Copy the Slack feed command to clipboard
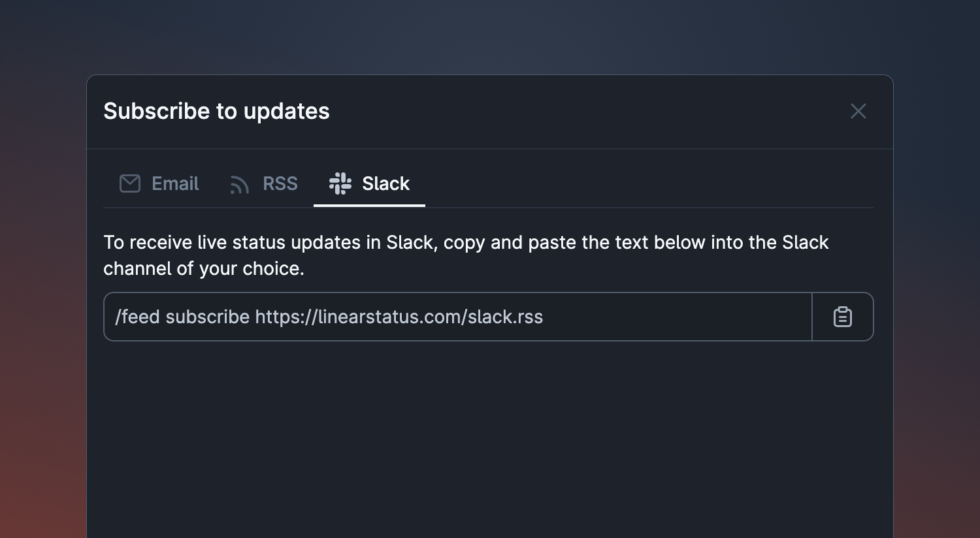This screenshot has height=538, width=980. click(x=843, y=317)
